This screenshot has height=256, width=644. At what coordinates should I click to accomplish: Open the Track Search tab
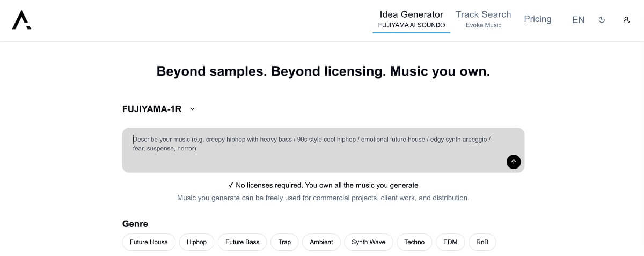(483, 19)
